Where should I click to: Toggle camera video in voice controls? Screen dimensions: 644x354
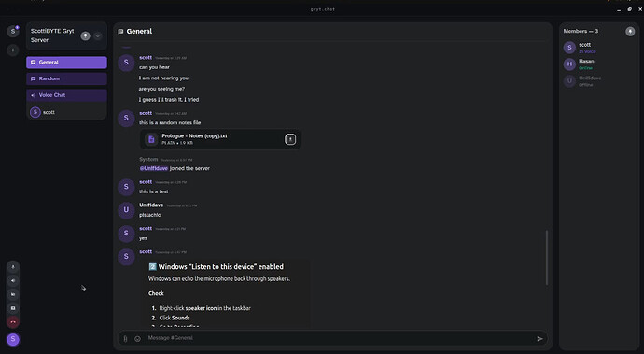coord(13,294)
